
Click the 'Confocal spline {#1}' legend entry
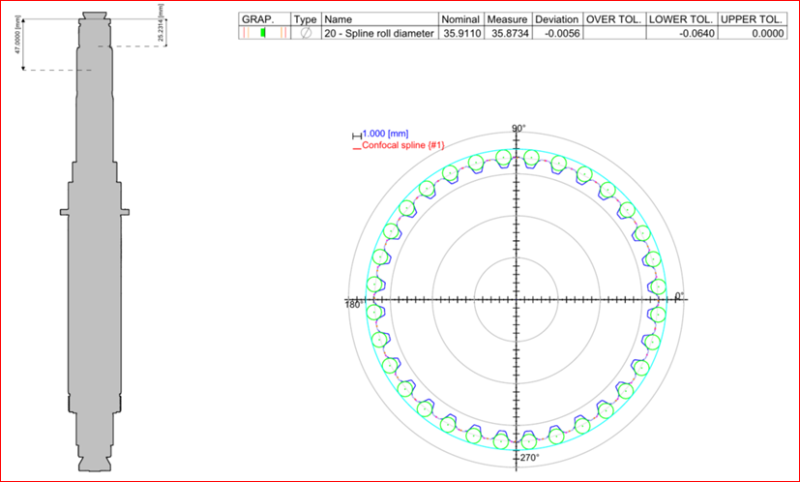pos(403,145)
